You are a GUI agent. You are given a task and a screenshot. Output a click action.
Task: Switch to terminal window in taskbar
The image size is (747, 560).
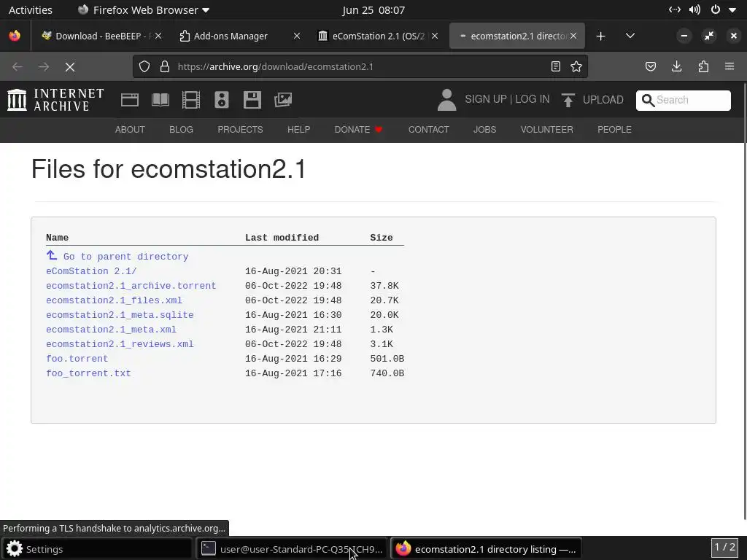[x=292, y=549]
